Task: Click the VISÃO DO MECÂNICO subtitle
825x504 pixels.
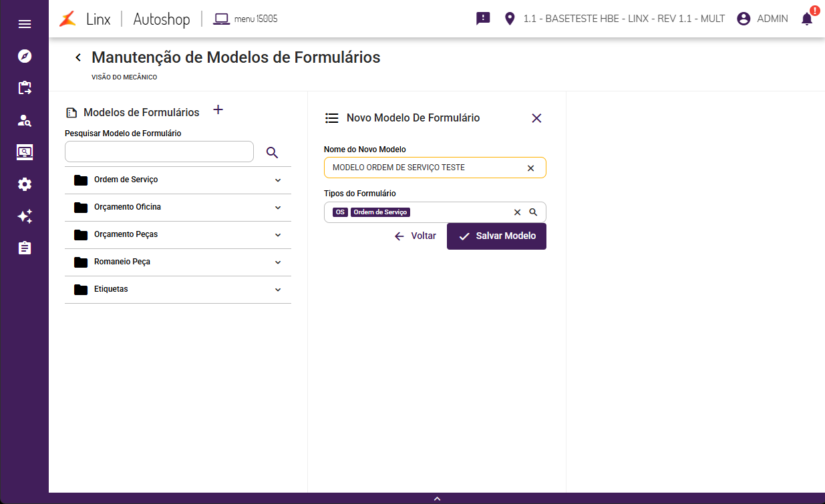Action: 124,77
